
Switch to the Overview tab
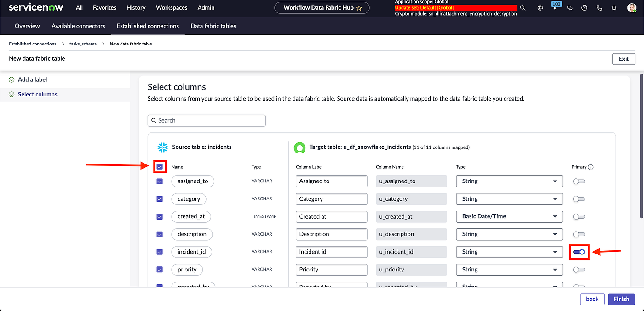point(27,26)
